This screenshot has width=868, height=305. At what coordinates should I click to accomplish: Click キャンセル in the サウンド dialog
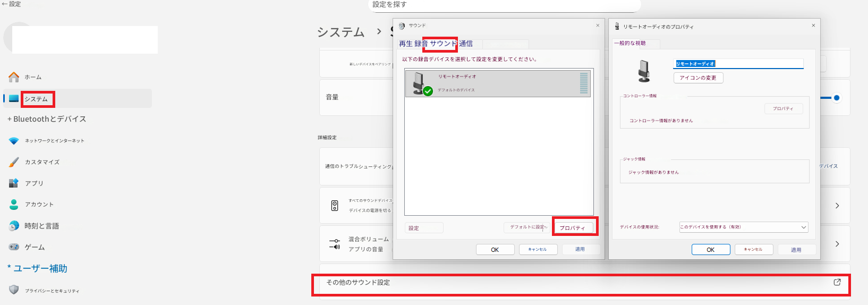click(x=538, y=249)
